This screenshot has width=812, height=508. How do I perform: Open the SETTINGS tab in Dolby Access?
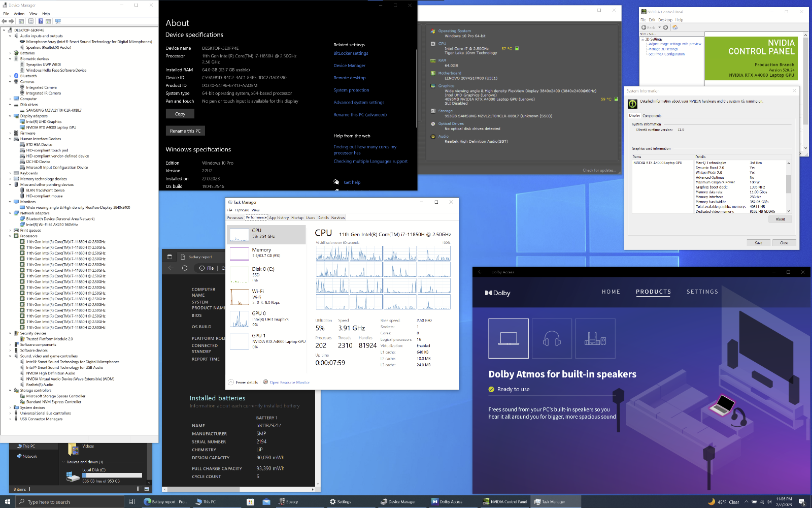coord(702,292)
